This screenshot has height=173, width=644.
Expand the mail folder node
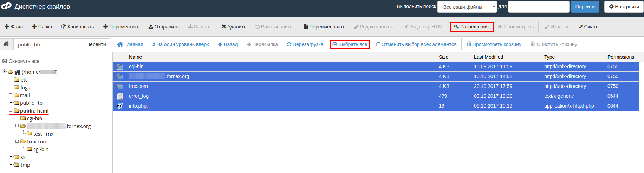(11, 95)
